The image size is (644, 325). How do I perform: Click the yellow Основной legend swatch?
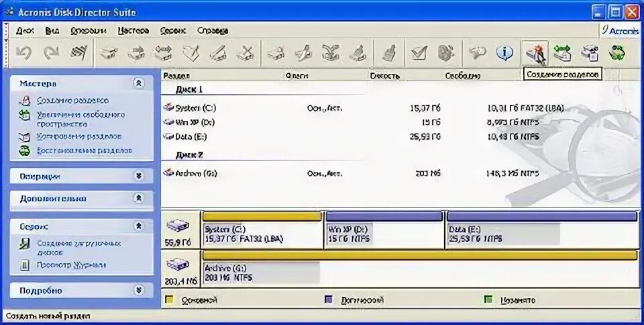tap(169, 300)
